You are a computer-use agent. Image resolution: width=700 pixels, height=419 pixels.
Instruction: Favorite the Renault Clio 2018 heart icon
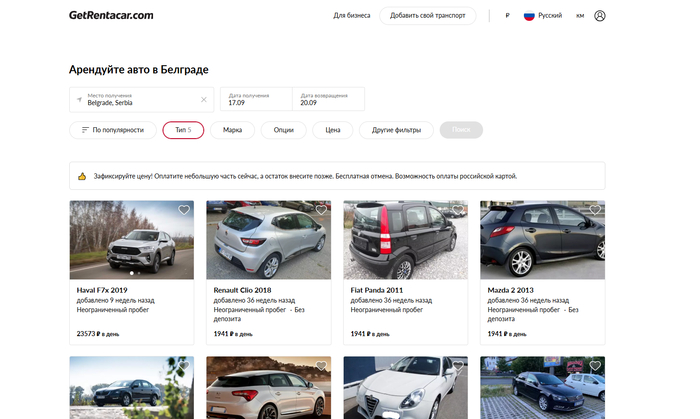click(321, 210)
